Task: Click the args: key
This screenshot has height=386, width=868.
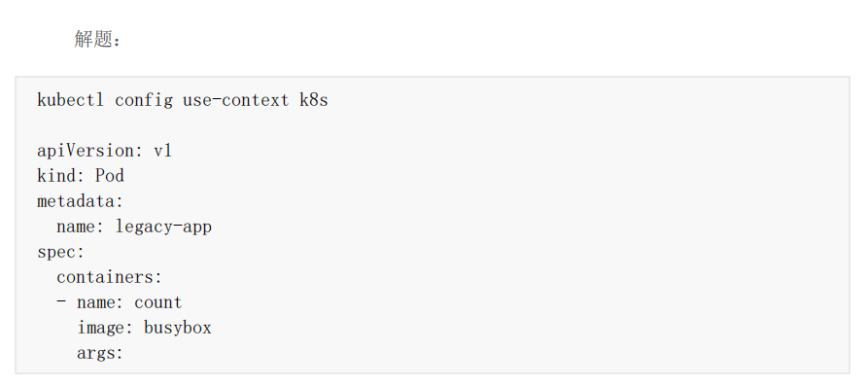Action: tap(100, 353)
